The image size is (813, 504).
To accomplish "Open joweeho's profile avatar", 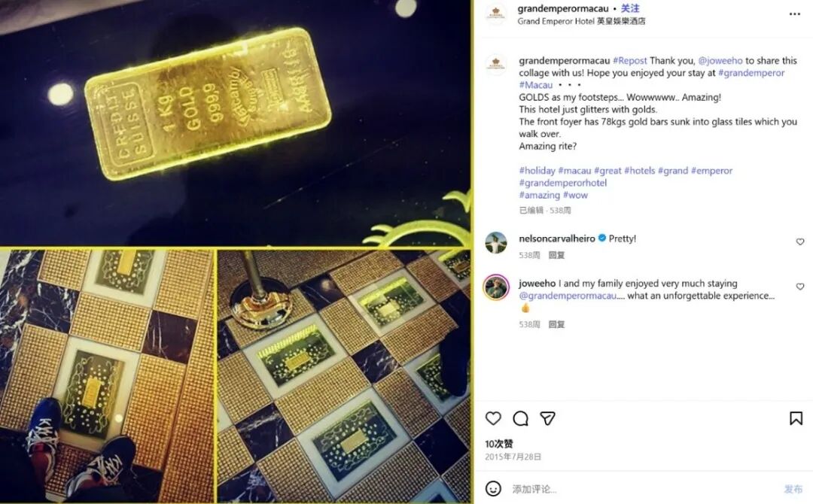I will 496,287.
